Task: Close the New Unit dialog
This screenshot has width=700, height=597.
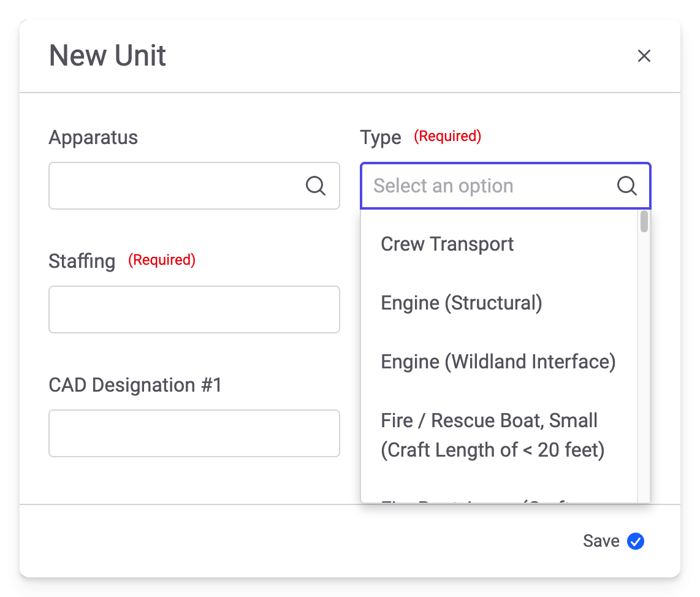Action: (x=644, y=56)
